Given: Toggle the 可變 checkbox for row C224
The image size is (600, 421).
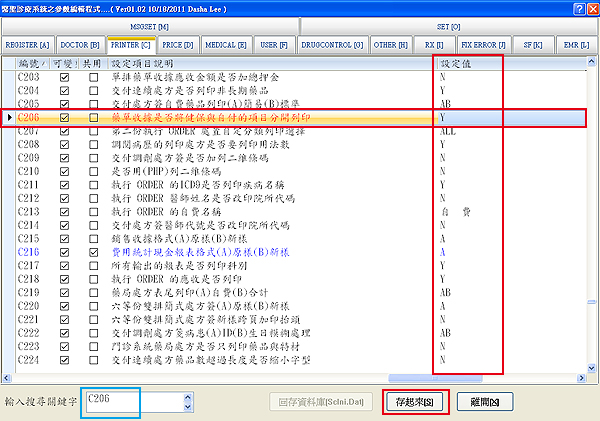Looking at the screenshot, I should pos(66,359).
